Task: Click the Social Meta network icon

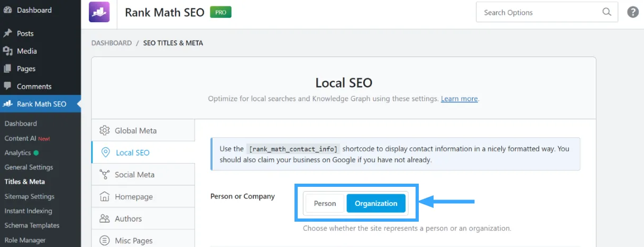Action: pyautogui.click(x=105, y=175)
